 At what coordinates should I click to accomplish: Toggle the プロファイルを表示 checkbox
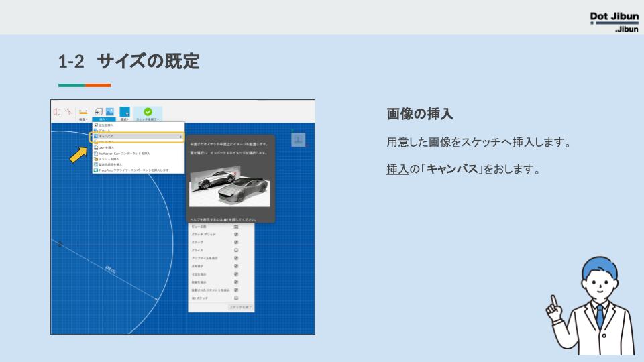click(236, 258)
